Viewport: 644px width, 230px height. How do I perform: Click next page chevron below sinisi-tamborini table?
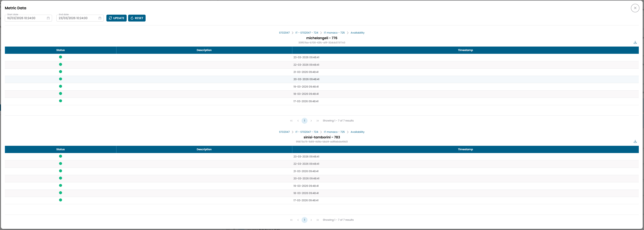pos(311,220)
